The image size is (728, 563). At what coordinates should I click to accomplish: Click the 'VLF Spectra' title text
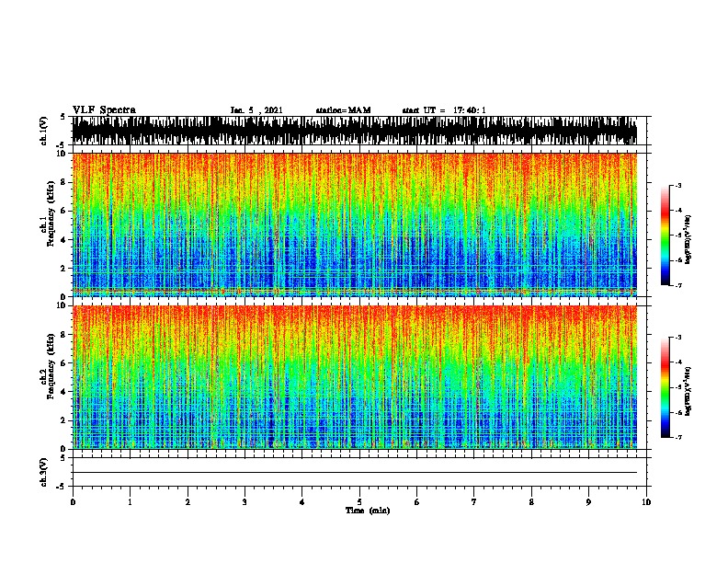104,109
